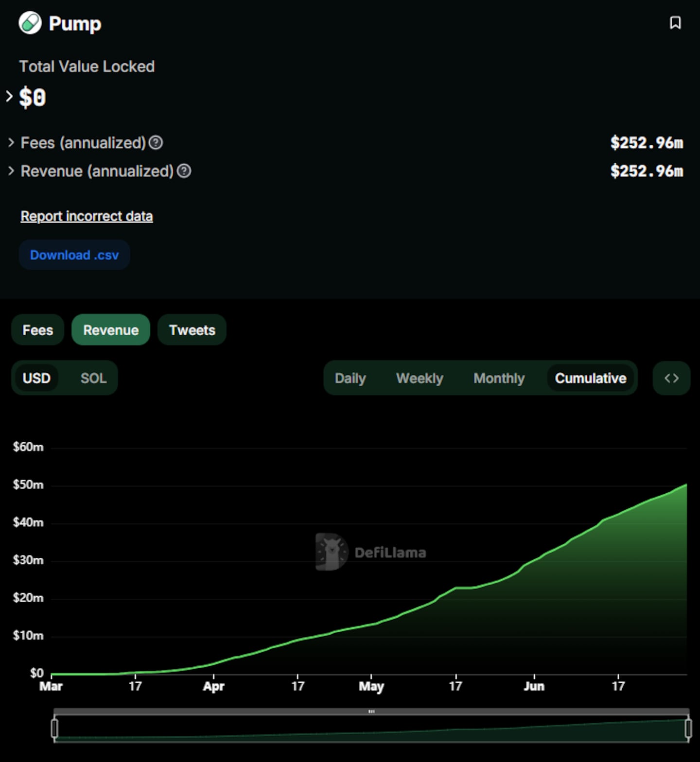Open the embed chart code icon
The image size is (700, 762).
point(671,378)
